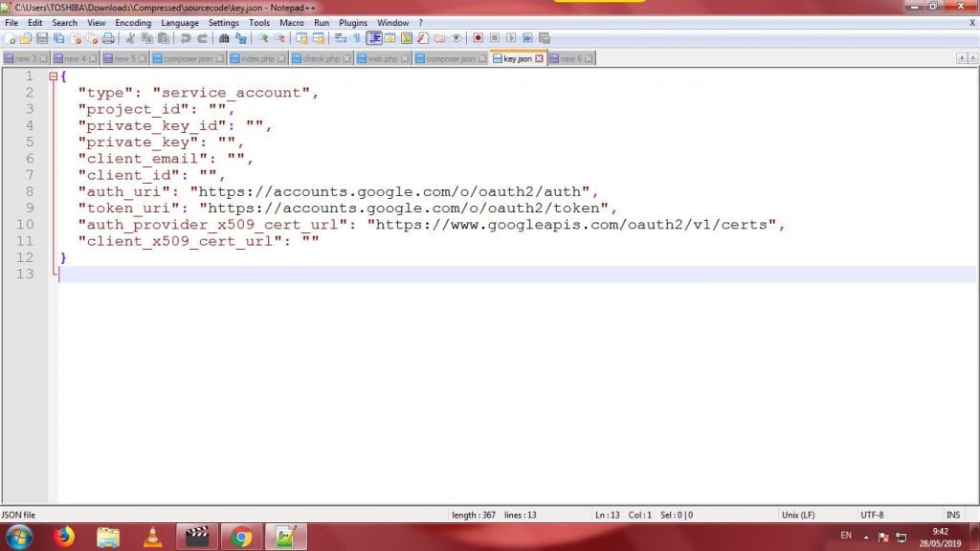
Task: Run macro multiple times icon
Action: coord(527,38)
